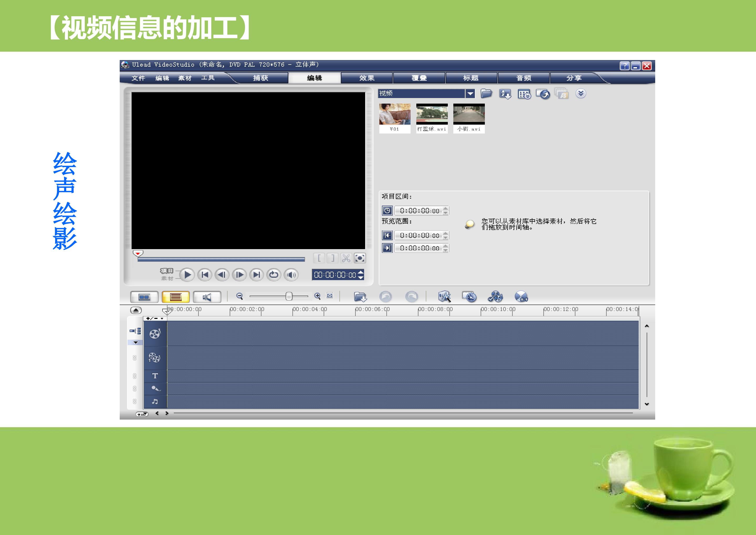Expand library panel double-chevron button
This screenshot has height=535, width=756.
[581, 94]
